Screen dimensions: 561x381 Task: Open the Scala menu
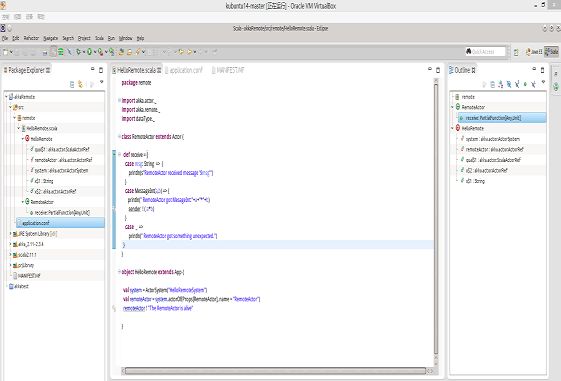click(99, 38)
